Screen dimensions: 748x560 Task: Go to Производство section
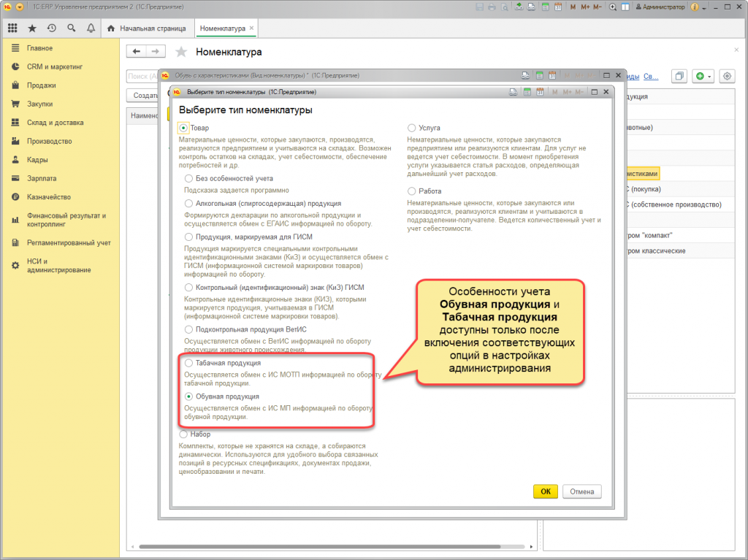49,141
